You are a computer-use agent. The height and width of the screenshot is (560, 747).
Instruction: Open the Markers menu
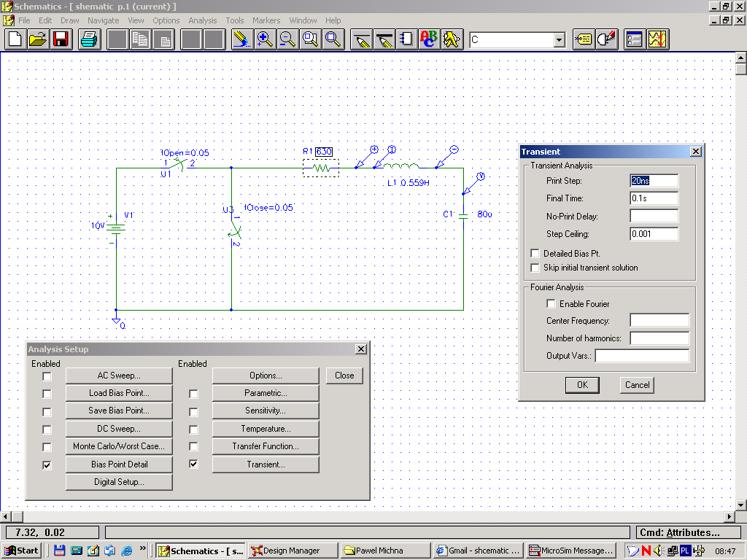pos(266,20)
